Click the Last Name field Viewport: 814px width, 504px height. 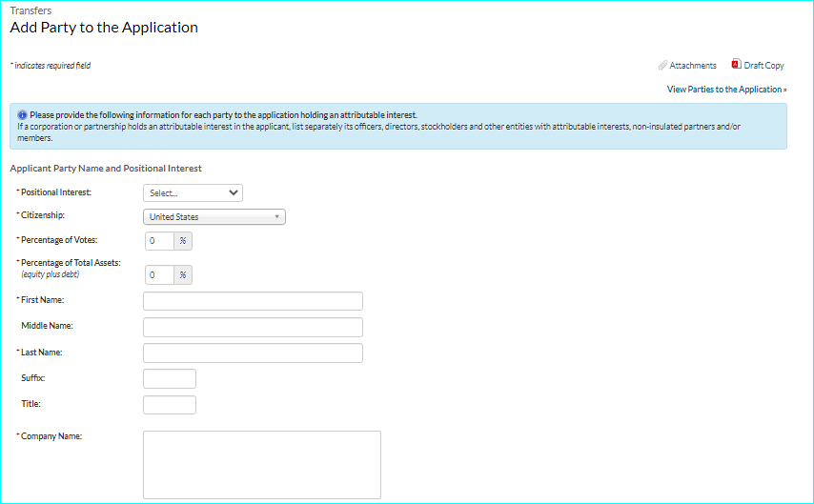pos(253,353)
